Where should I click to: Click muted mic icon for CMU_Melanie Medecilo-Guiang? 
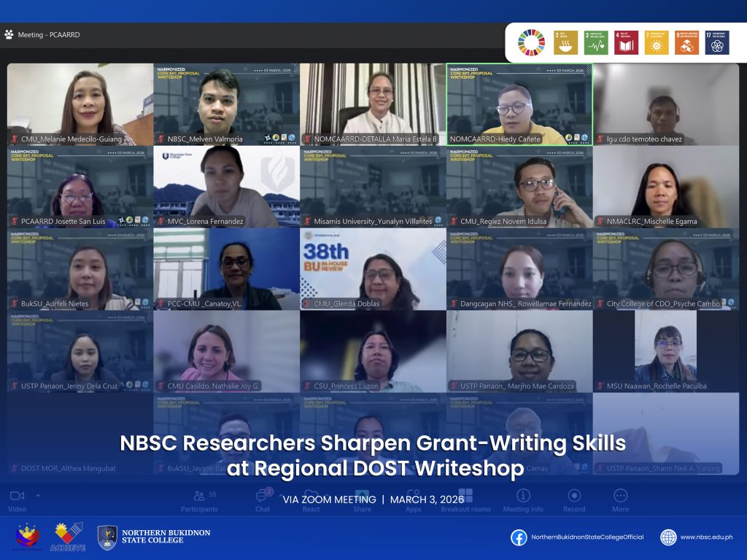tap(15, 139)
